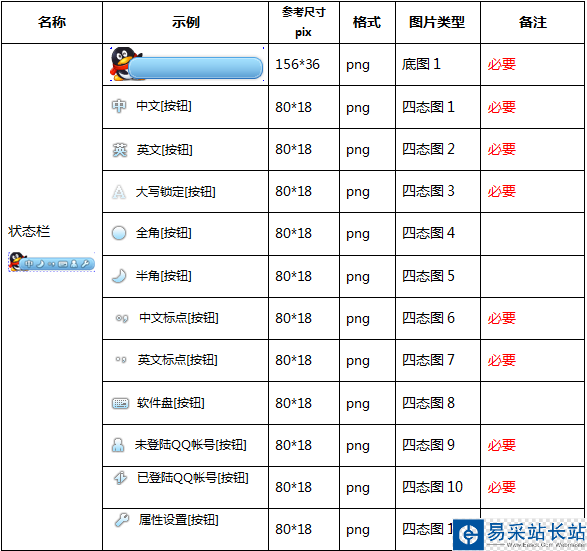The width and height of the screenshot is (587, 551).
Task: Click 必要 in the 四态图 7 row
Action: click(502, 360)
